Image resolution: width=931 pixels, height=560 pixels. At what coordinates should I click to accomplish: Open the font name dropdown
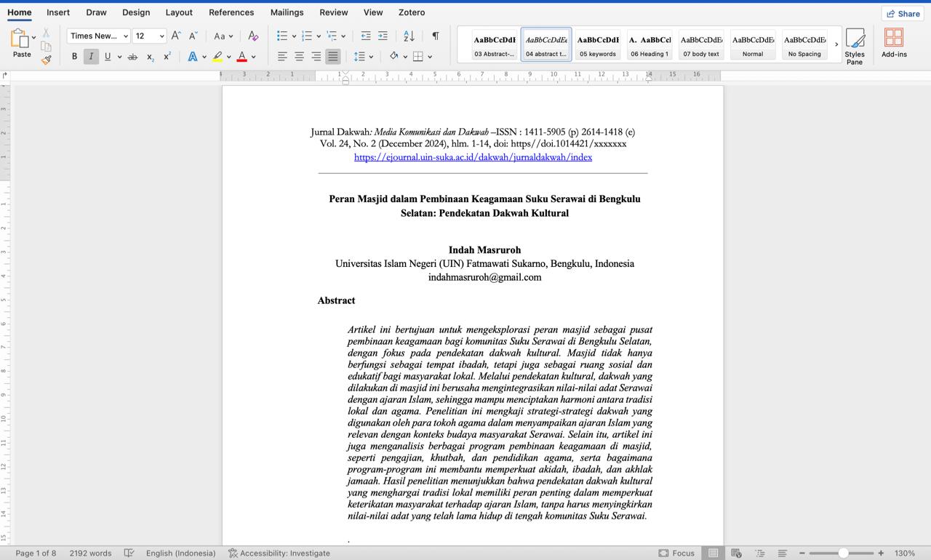[x=126, y=36]
